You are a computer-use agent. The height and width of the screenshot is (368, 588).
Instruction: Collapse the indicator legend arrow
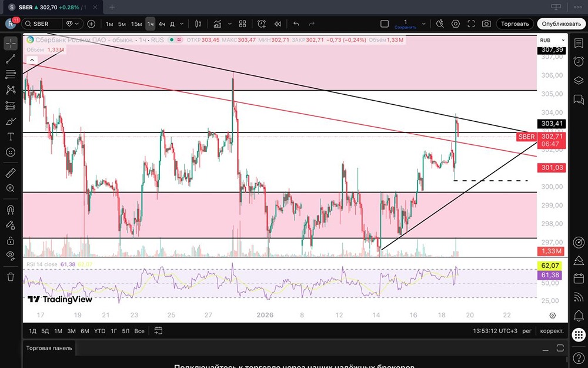click(32, 59)
